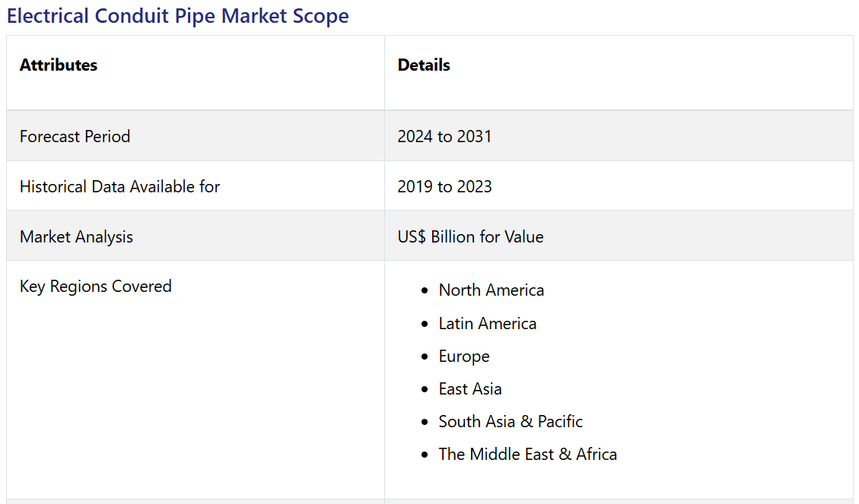Select the Details column header
Viewport: 859px width, 504px height.
coord(424,65)
